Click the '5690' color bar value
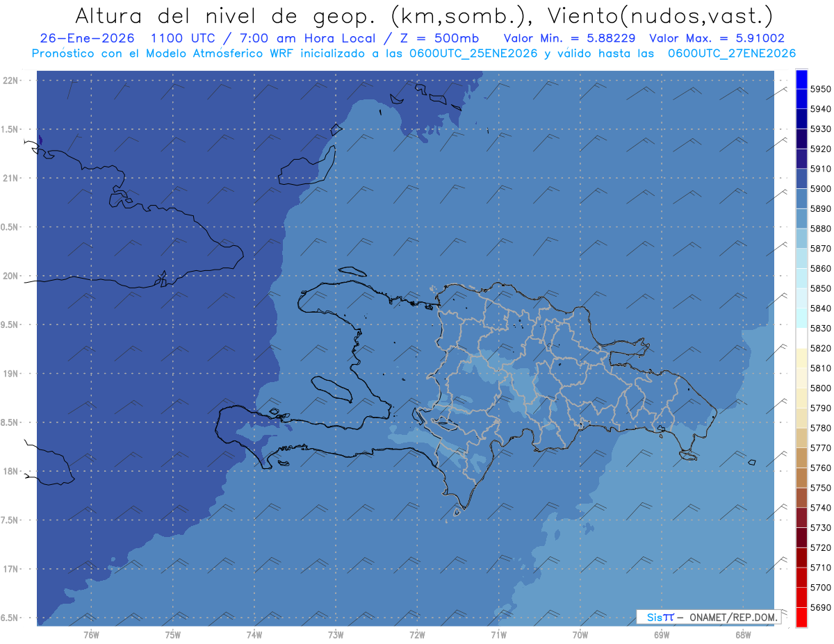This screenshot has height=644, width=834. pos(821,607)
